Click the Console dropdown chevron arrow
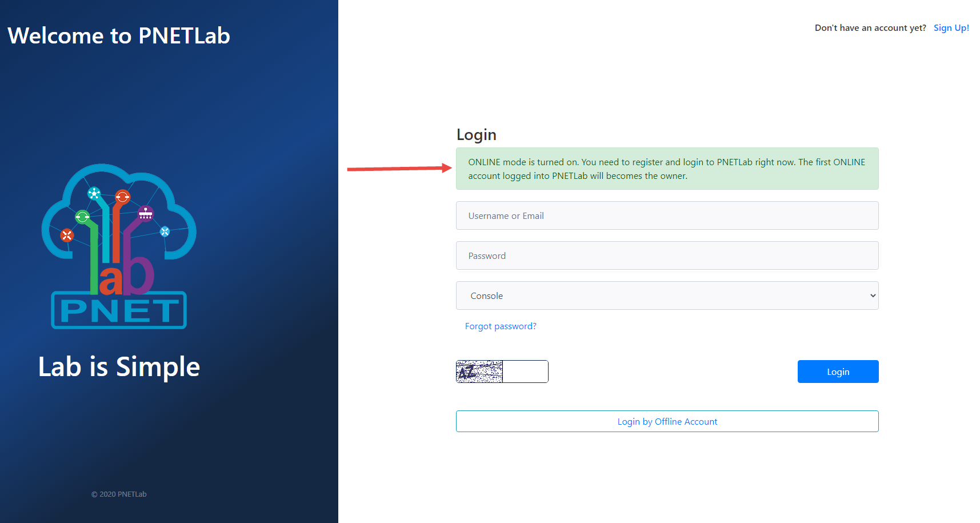The image size is (980, 523). click(x=872, y=296)
